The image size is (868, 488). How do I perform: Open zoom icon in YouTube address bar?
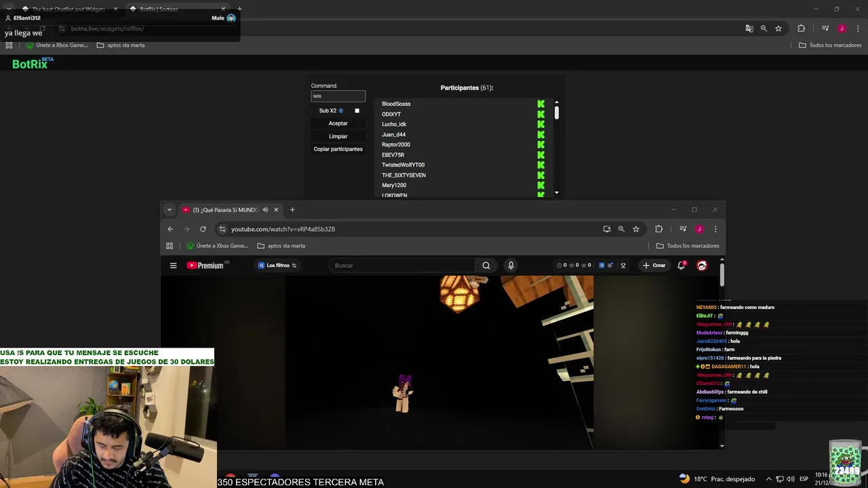(x=621, y=229)
